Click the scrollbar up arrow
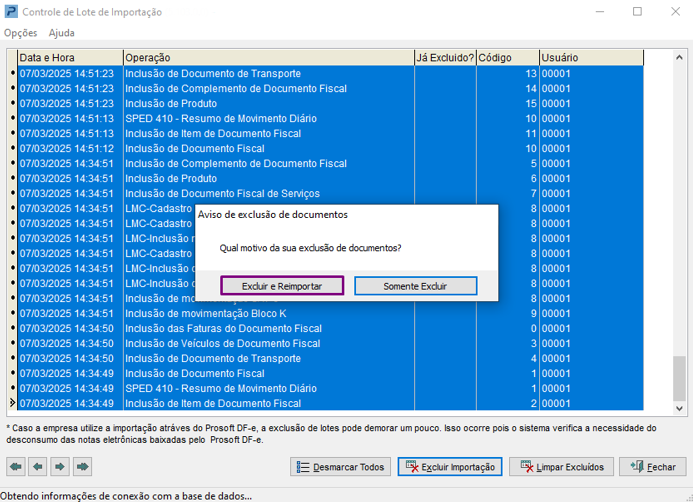The height and width of the screenshot is (504, 693). click(x=679, y=57)
